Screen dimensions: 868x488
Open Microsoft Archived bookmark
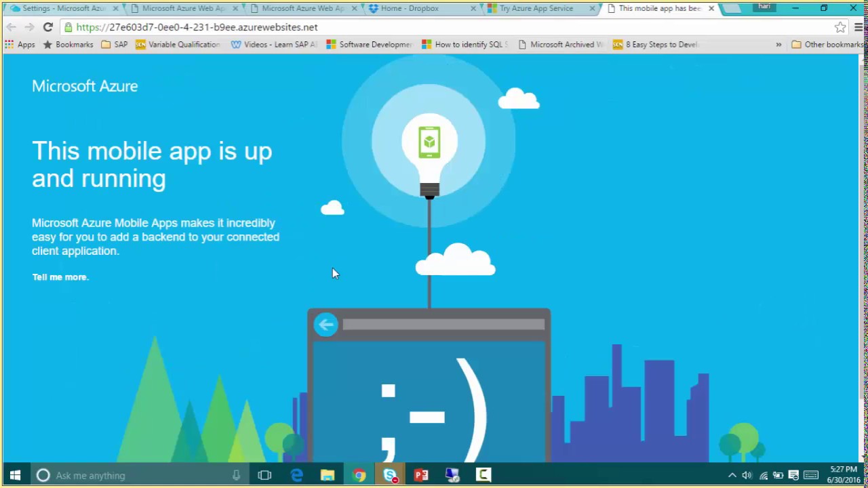pyautogui.click(x=560, y=44)
